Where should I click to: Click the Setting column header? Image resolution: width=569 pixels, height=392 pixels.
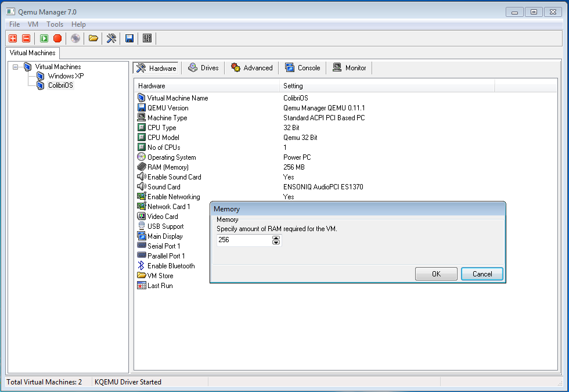(x=387, y=86)
